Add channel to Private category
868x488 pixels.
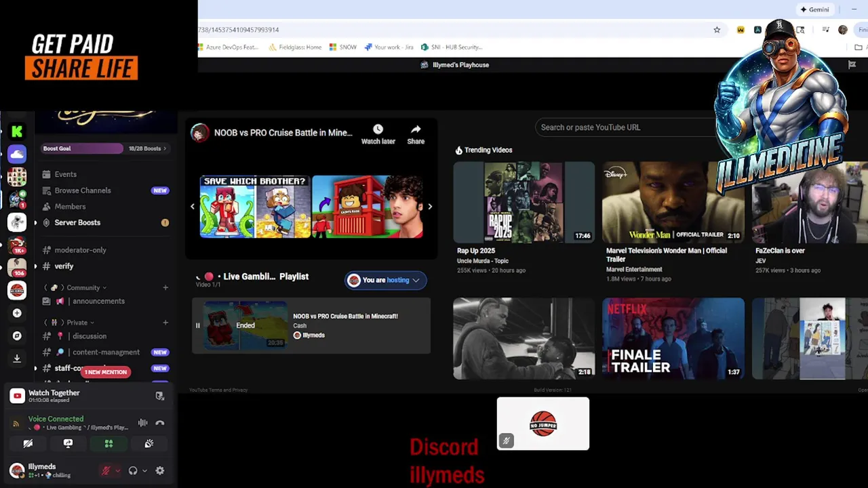tap(165, 323)
